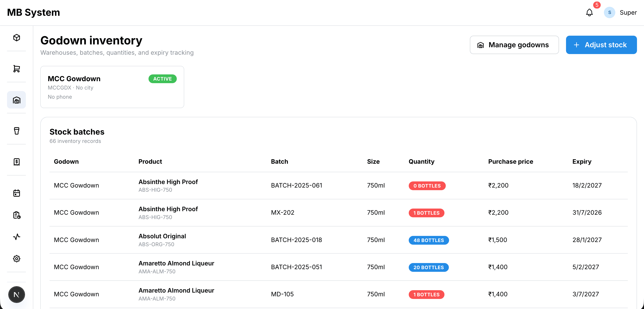Image resolution: width=644 pixels, height=309 pixels.
Task: Click the 66 inventory records text
Action: [75, 141]
